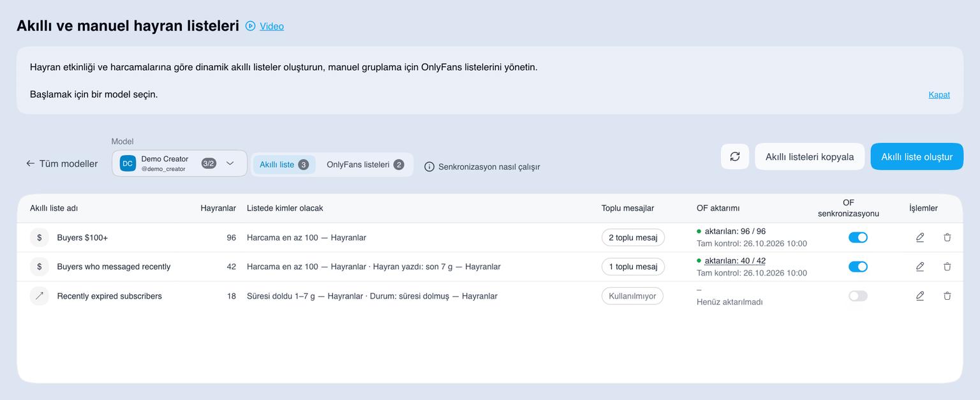980x400 pixels.
Task: Edit Recently expired subscribers list
Action: pyautogui.click(x=920, y=296)
